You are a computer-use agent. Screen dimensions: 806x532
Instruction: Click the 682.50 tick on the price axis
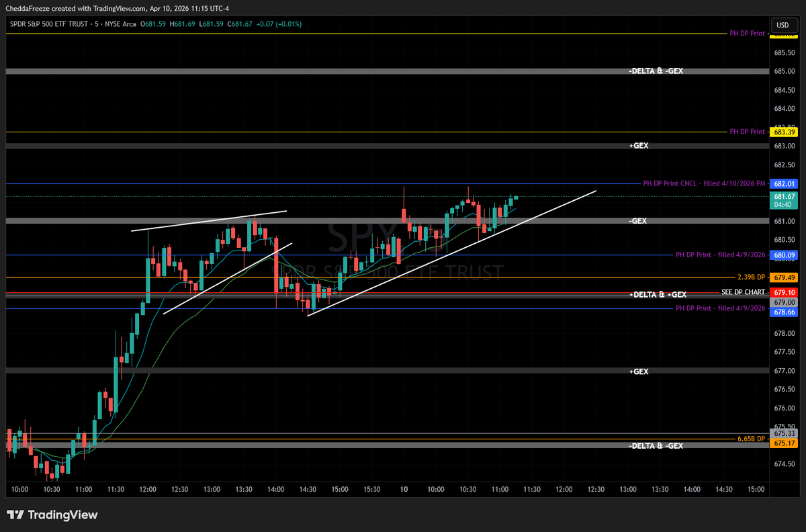click(x=785, y=165)
